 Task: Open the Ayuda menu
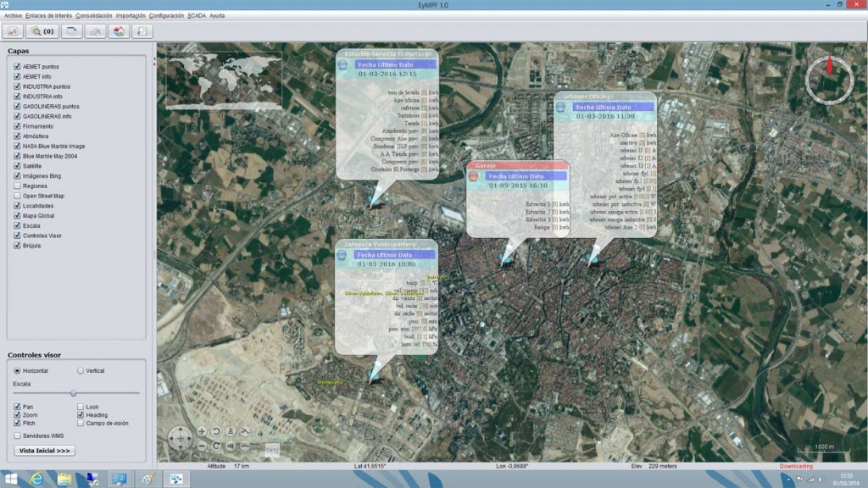click(x=217, y=15)
